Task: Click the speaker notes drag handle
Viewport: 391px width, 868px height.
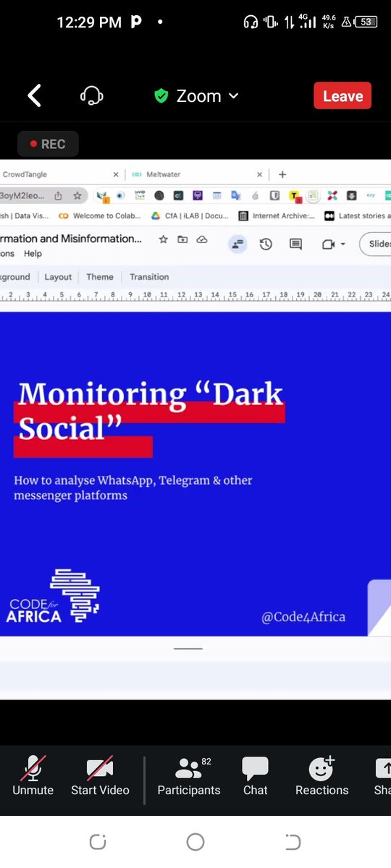Action: click(188, 648)
